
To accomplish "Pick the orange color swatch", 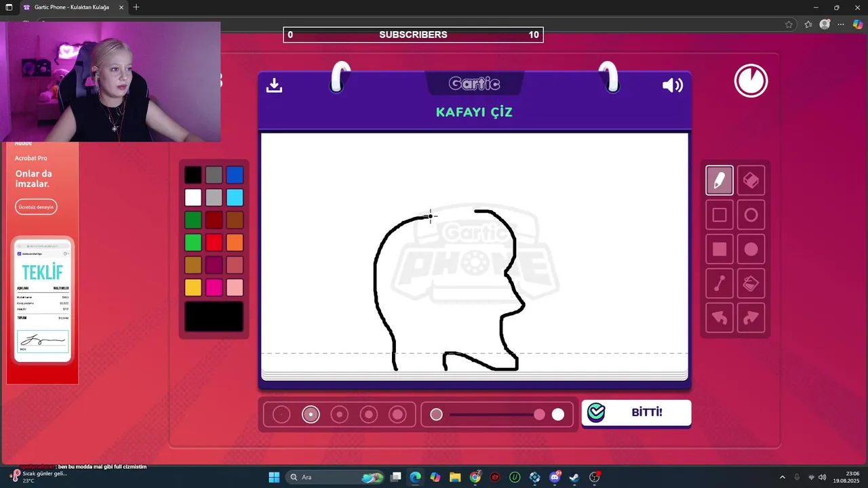I will pos(235,243).
